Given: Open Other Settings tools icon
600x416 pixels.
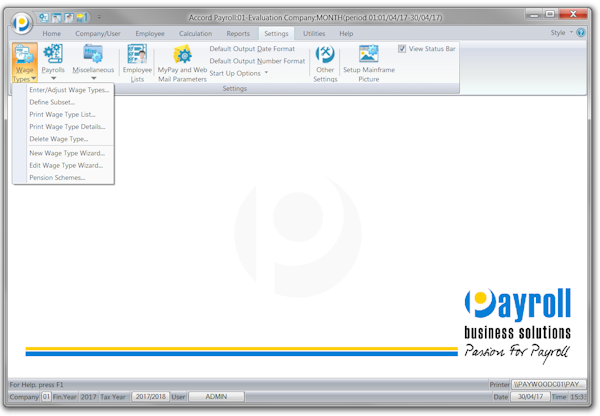Looking at the screenshot, I should point(325,63).
